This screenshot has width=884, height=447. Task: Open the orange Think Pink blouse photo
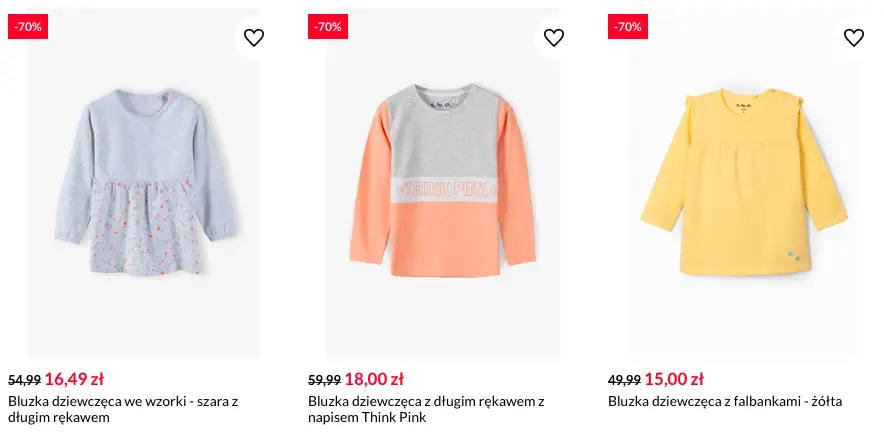pos(443,190)
